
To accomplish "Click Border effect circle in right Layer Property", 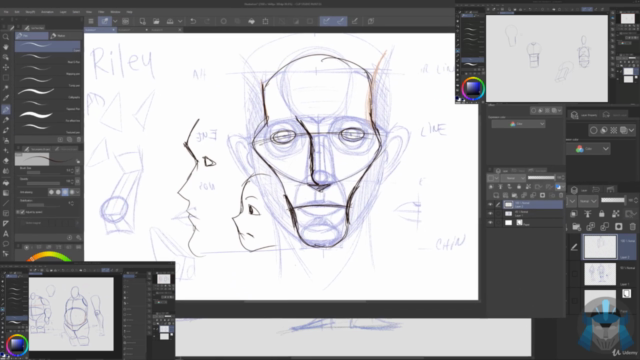I will click(x=593, y=130).
